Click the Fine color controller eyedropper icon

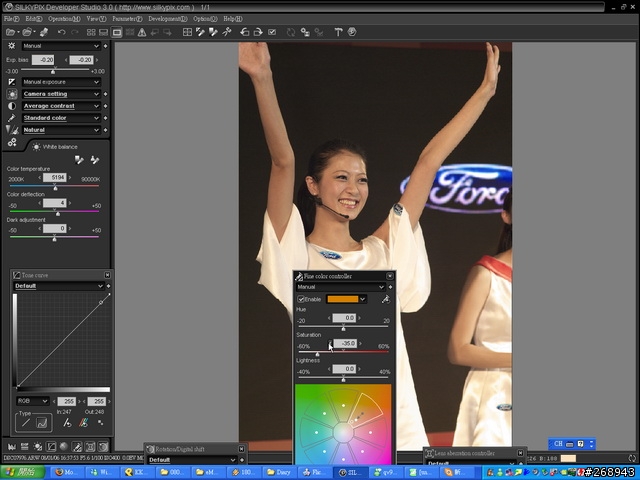click(x=385, y=300)
